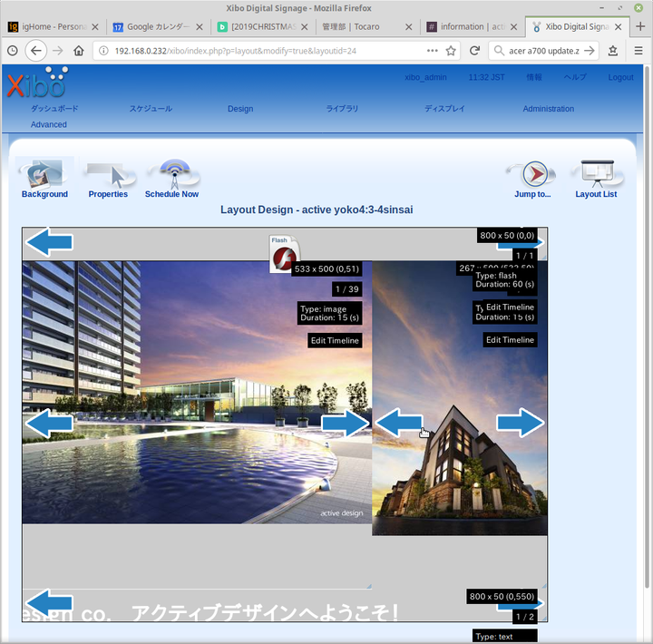Click right arrow on main image region
Screen dimensions: 653x644
[x=345, y=424]
